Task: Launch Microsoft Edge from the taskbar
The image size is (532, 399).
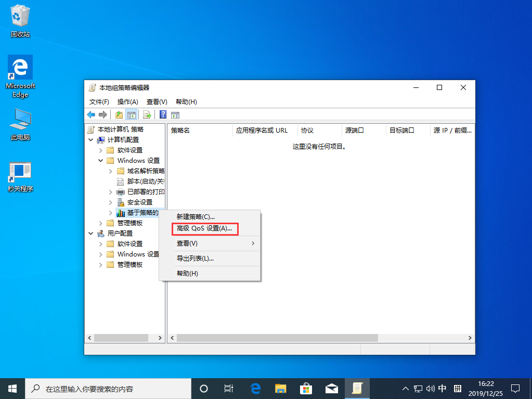Action: click(255, 388)
